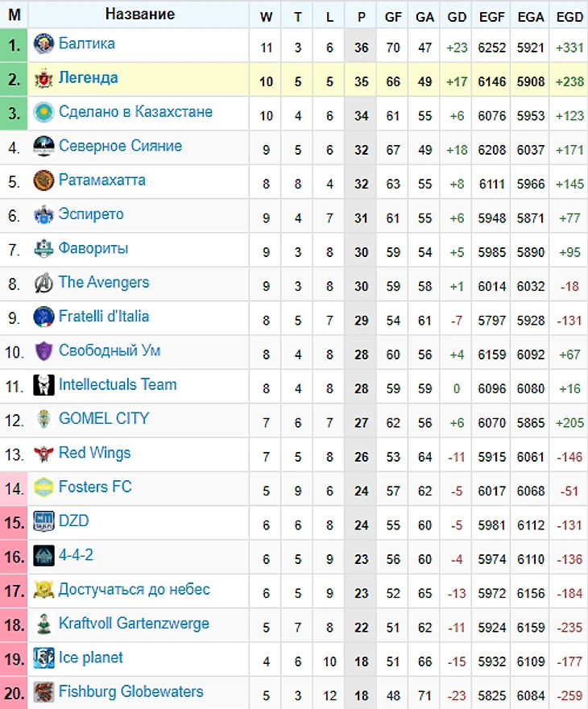Click the Северное Сияние team logo
The height and width of the screenshot is (709, 588).
pyautogui.click(x=43, y=147)
